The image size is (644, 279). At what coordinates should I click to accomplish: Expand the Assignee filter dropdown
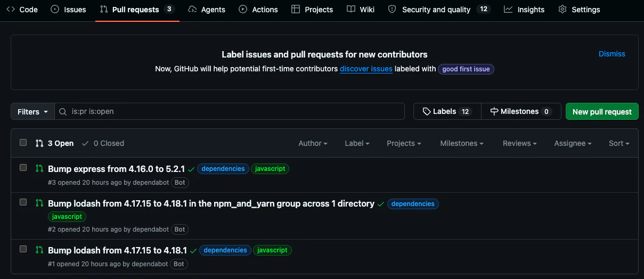coord(573,143)
